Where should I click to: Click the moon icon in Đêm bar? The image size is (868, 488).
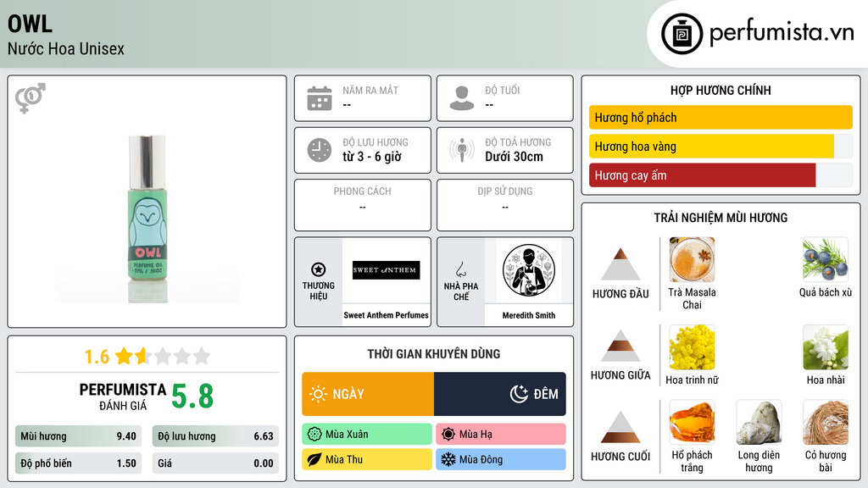519,394
